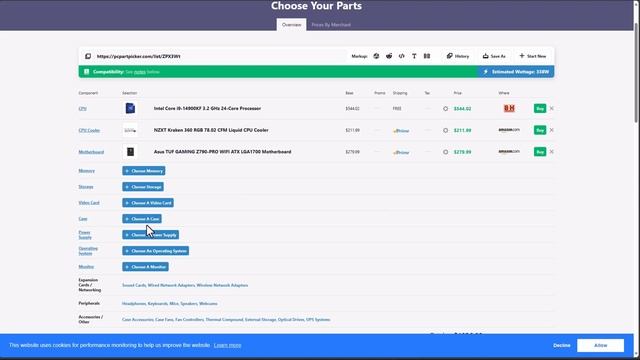Allow cookies in the banner

click(600, 345)
